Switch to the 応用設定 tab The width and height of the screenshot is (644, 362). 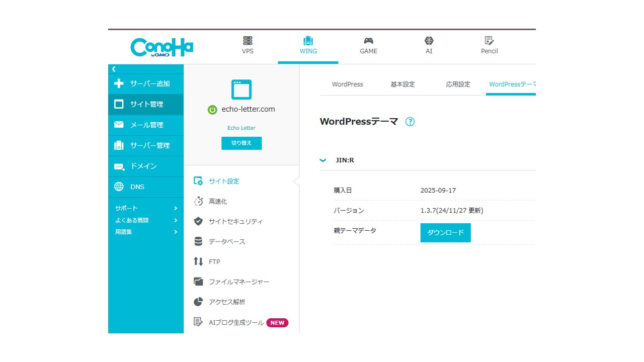pos(458,84)
